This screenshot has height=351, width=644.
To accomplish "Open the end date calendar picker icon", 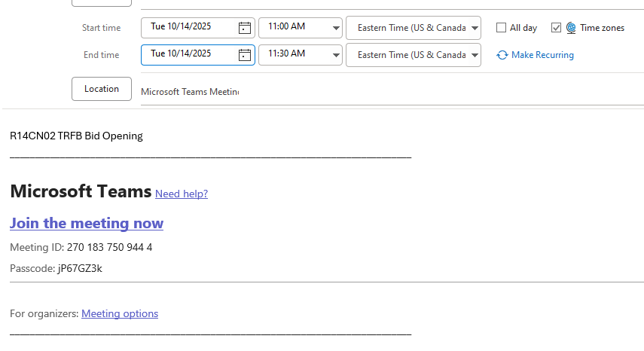I will 244,55.
